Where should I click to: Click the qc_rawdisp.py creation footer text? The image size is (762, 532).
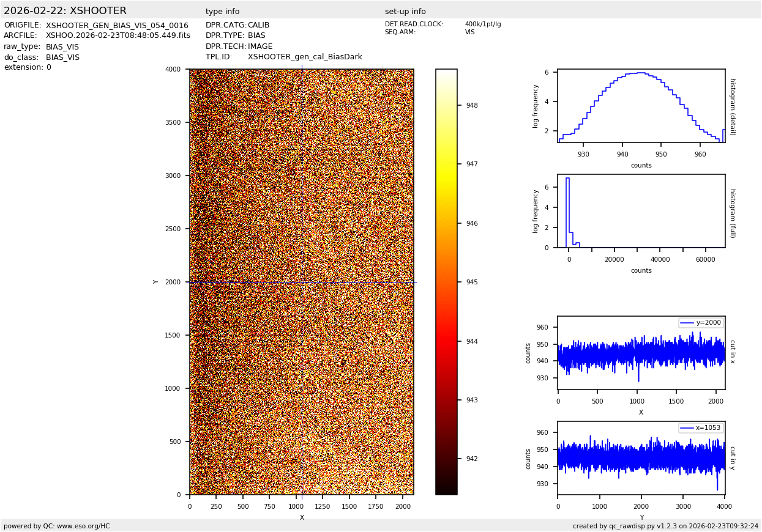[x=665, y=526]
